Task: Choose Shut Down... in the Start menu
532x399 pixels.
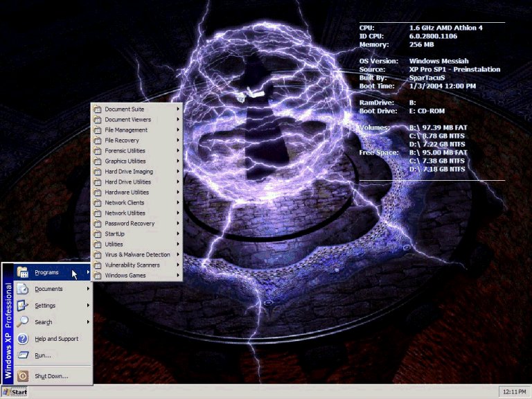Action: click(x=53, y=376)
